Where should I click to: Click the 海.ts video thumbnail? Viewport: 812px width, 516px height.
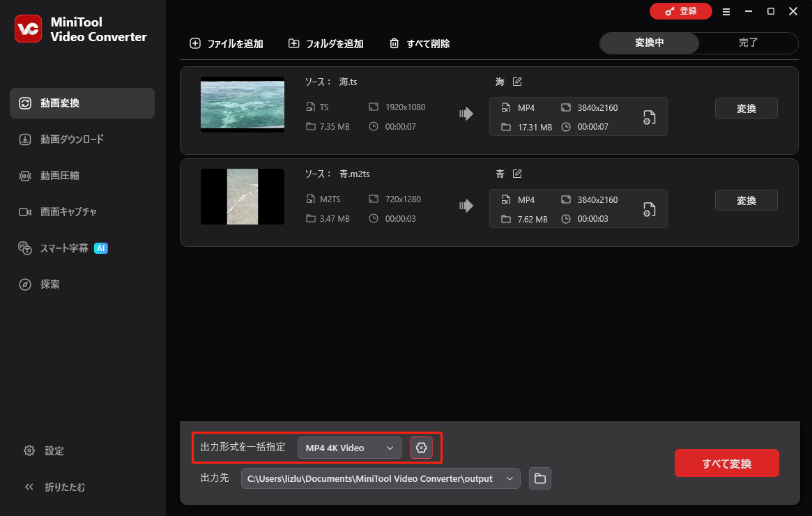point(242,105)
